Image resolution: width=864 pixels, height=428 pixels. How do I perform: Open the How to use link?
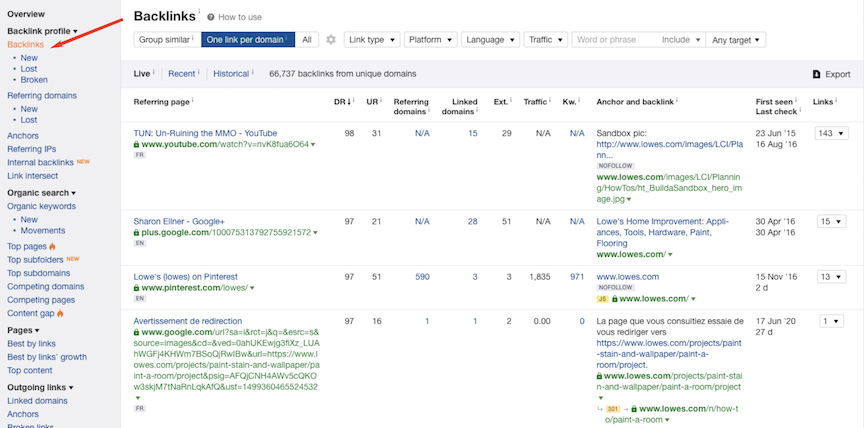tap(240, 17)
